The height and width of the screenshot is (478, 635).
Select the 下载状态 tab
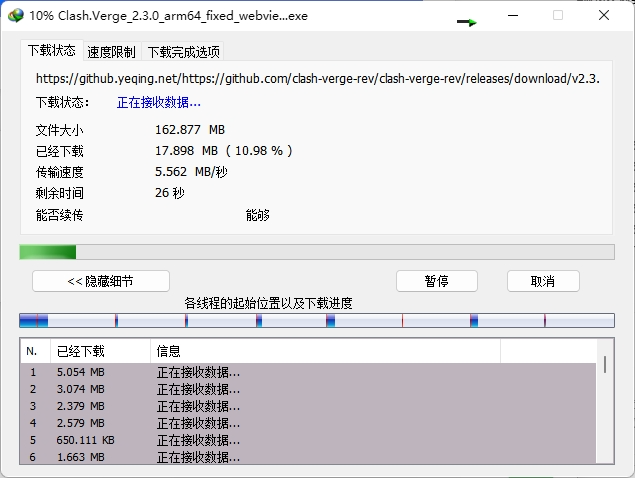click(x=51, y=51)
